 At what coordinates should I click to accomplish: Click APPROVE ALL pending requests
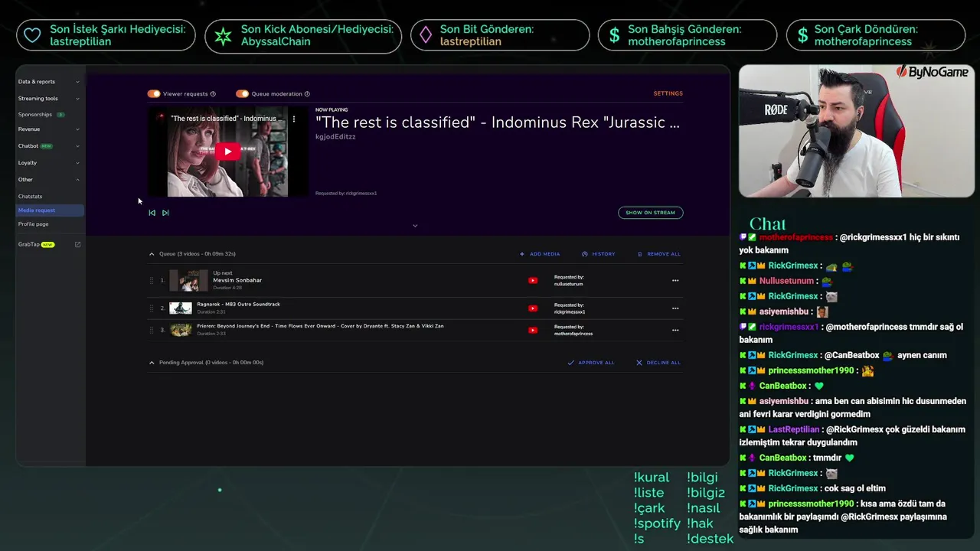tap(591, 363)
